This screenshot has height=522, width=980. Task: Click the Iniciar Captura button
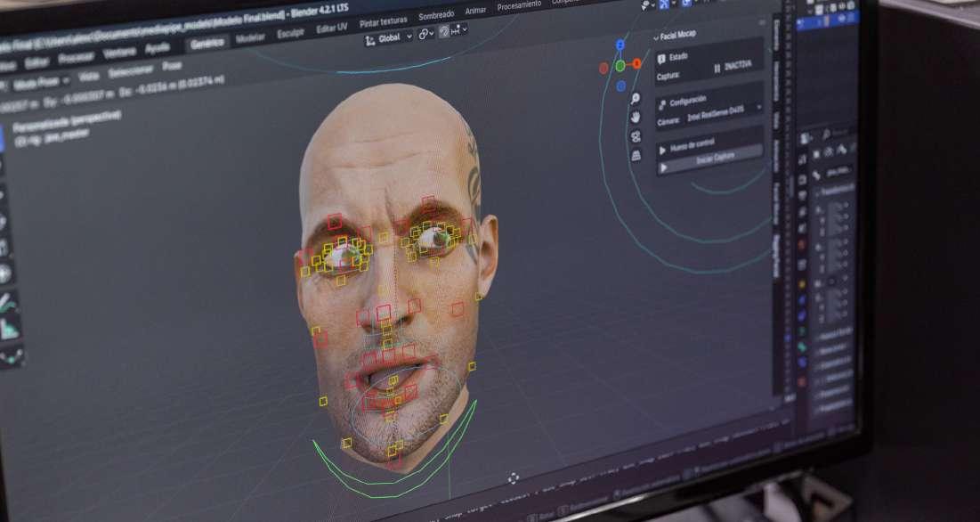[709, 160]
